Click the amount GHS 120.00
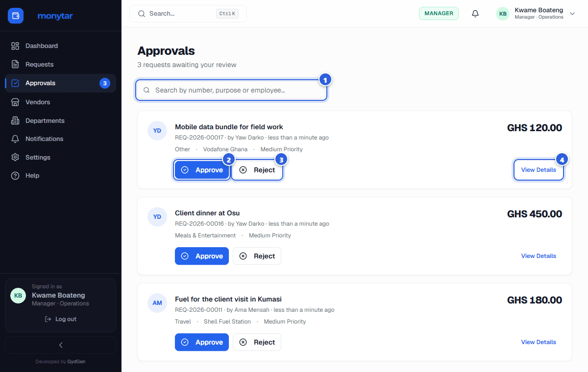Screen dimensions: 588x372 pyautogui.click(x=535, y=128)
